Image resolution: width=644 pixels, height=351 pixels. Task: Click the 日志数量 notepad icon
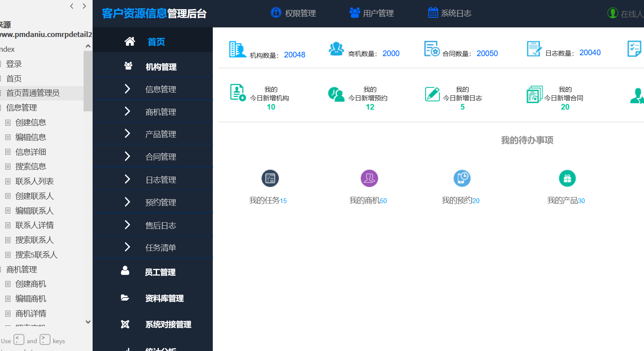[x=534, y=49]
